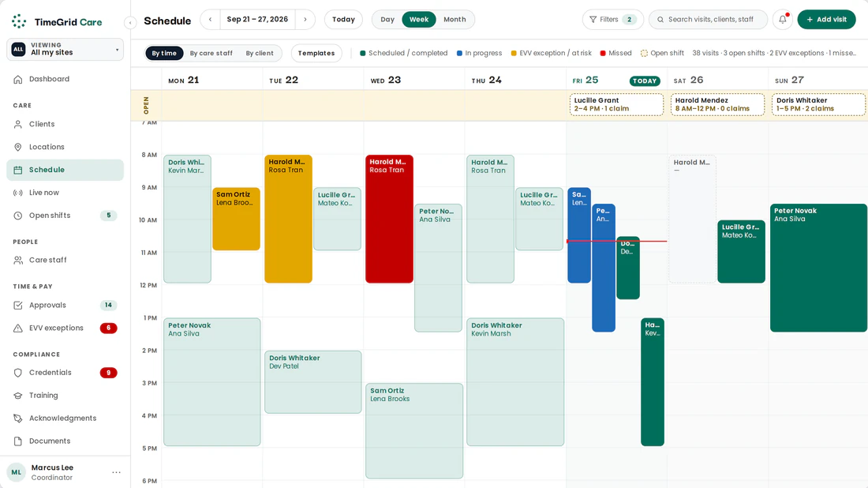The height and width of the screenshot is (488, 868).
Task: Click the ML user avatar
Action: tap(16, 472)
